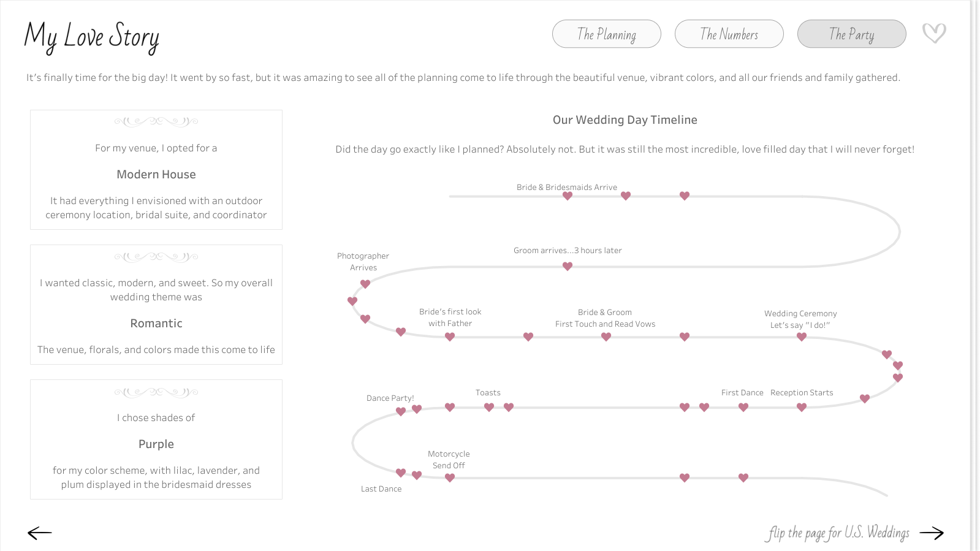Click the Our Wedding Day Timeline heading
Image resolution: width=980 pixels, height=551 pixels.
point(625,120)
